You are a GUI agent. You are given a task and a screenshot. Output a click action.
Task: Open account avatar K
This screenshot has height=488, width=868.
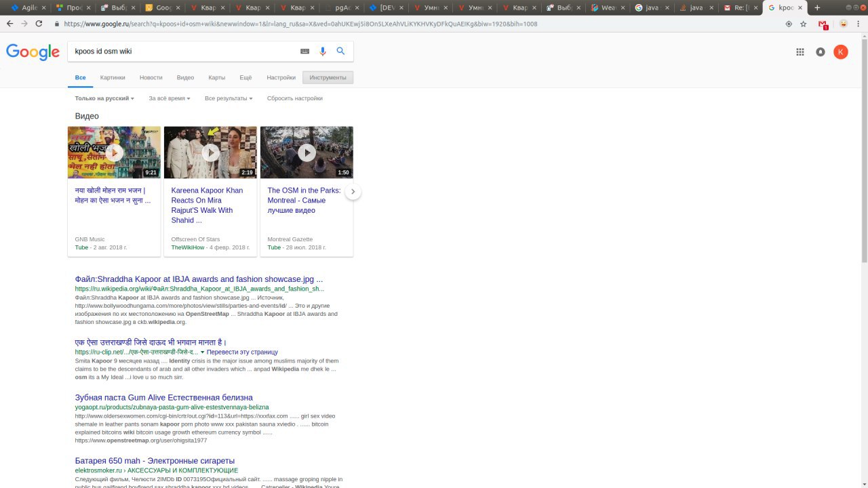(840, 52)
